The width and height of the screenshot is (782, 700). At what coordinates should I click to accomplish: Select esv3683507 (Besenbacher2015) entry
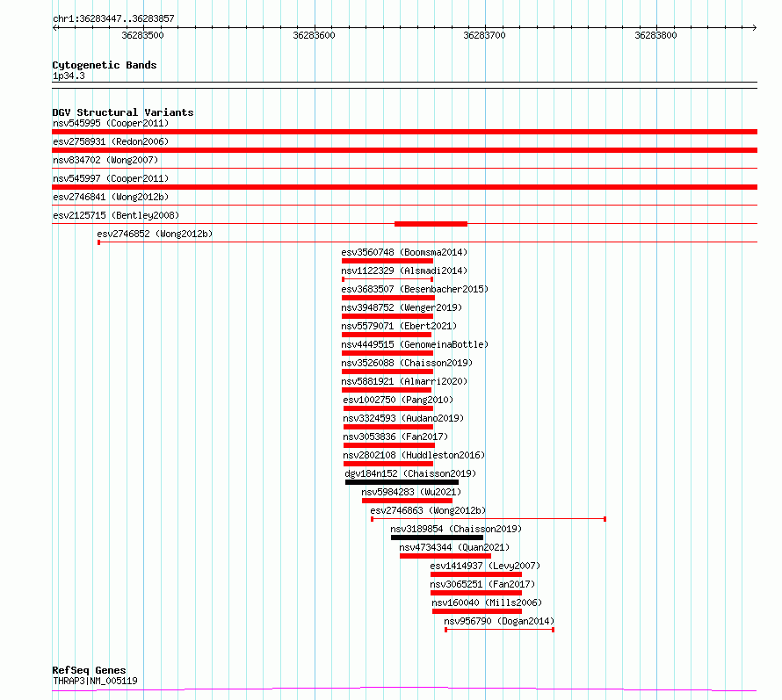pyautogui.click(x=415, y=289)
